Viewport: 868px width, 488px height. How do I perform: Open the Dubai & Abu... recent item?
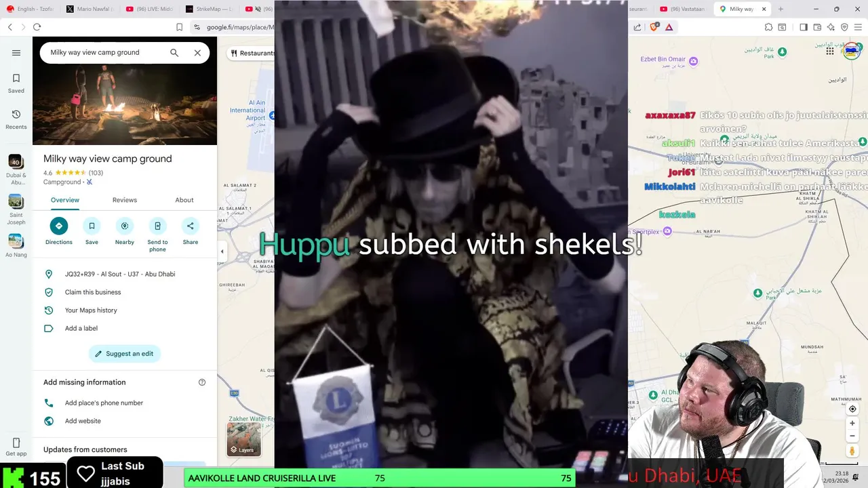click(16, 169)
